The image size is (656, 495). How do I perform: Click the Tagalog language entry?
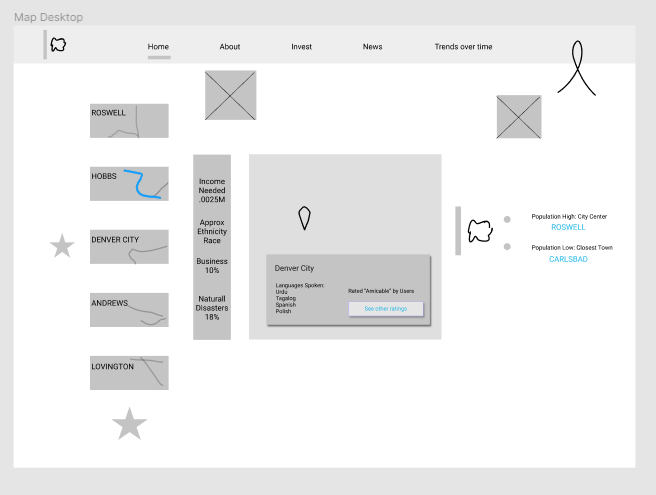tap(286, 298)
